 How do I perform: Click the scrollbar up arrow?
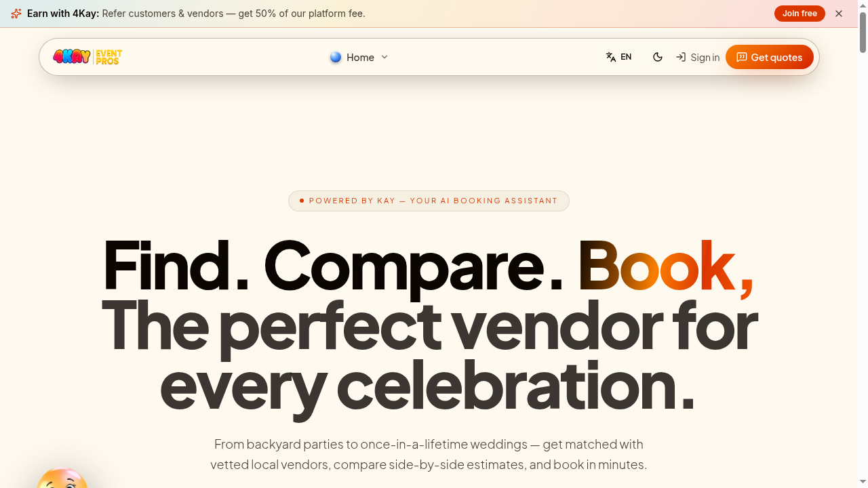(x=863, y=5)
